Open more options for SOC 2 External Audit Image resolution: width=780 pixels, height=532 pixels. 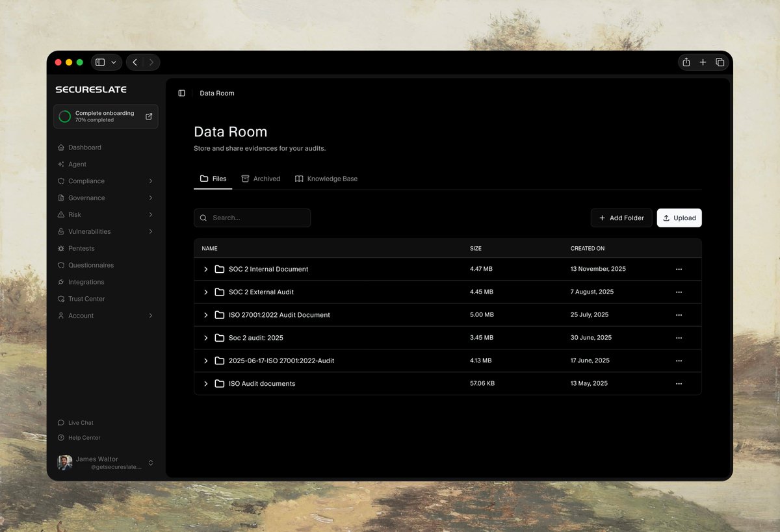pyautogui.click(x=679, y=292)
